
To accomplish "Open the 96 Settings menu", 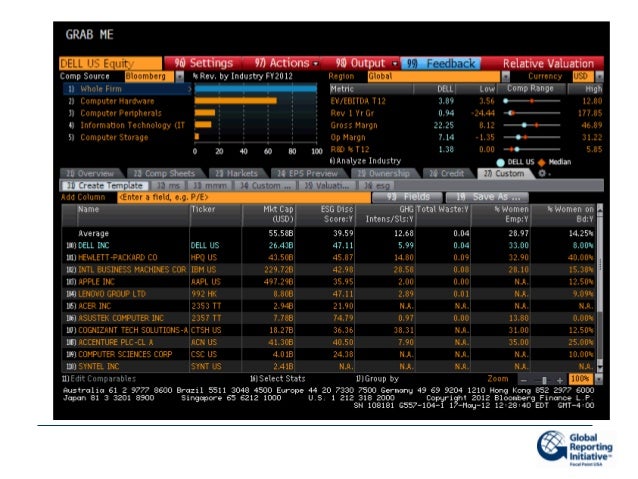I will tap(203, 63).
